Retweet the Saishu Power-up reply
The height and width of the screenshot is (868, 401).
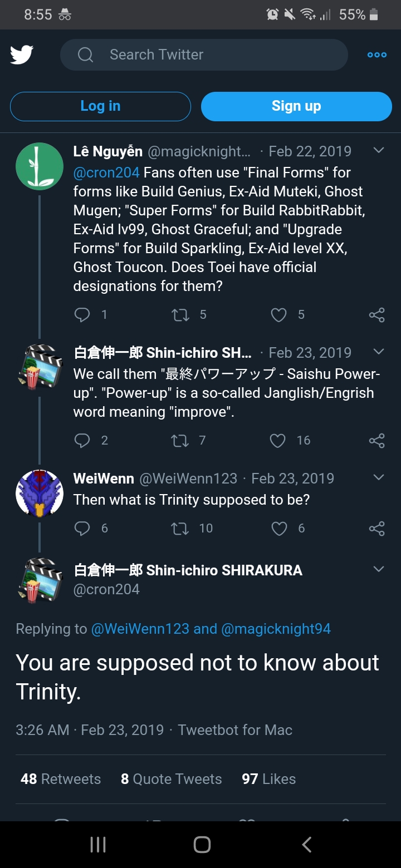[180, 441]
